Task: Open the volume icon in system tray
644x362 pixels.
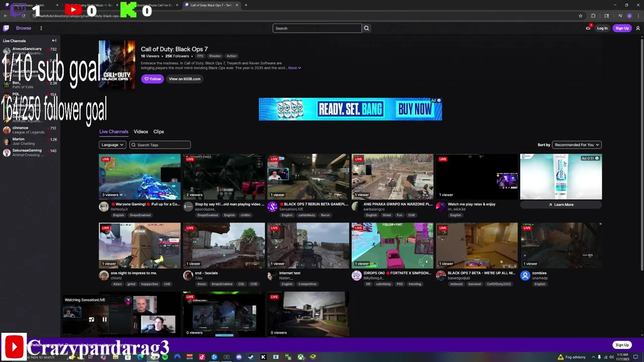Action: pyautogui.click(x=611, y=357)
